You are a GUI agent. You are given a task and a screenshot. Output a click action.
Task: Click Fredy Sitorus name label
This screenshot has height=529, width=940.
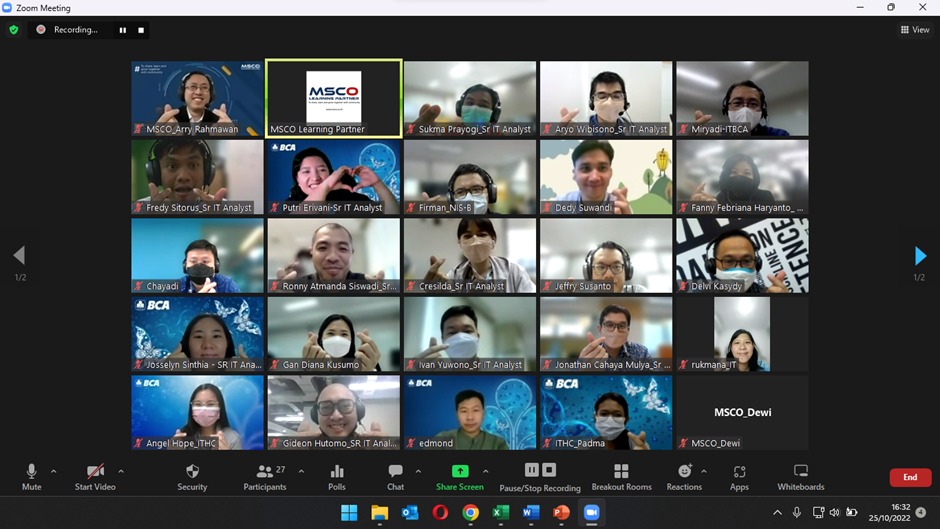point(199,208)
